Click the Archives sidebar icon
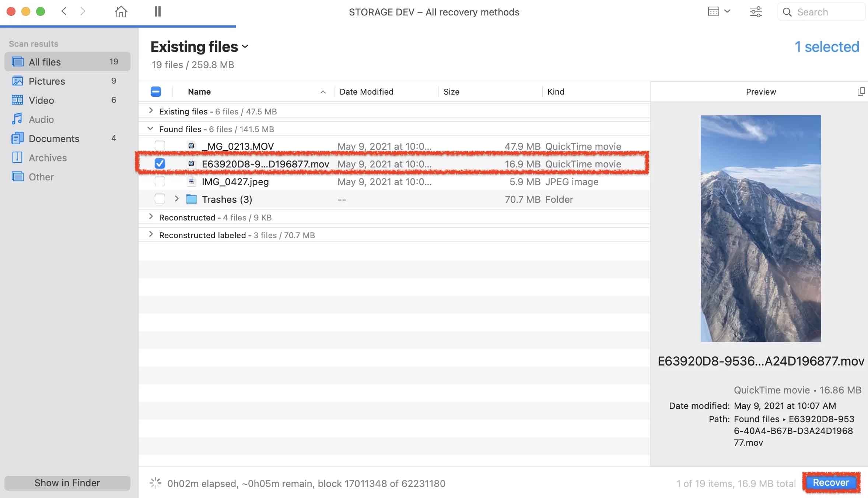This screenshot has height=498, width=868. click(17, 158)
